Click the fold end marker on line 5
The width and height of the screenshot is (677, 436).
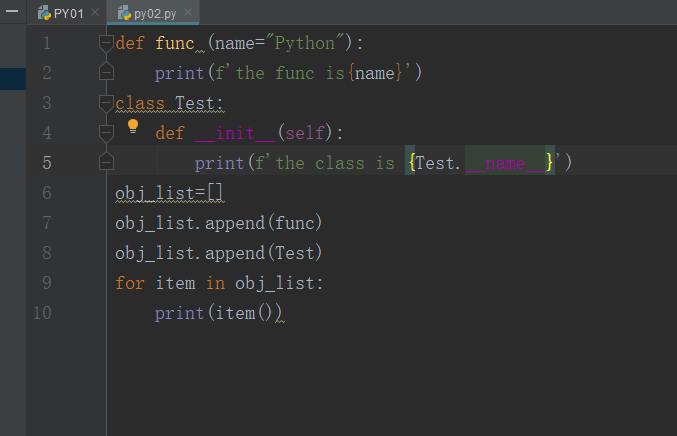106,162
